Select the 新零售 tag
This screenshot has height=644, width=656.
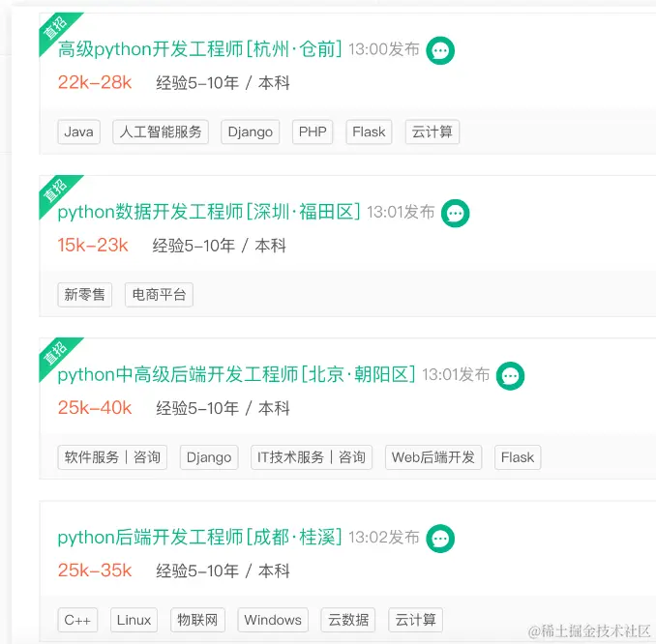(x=85, y=294)
